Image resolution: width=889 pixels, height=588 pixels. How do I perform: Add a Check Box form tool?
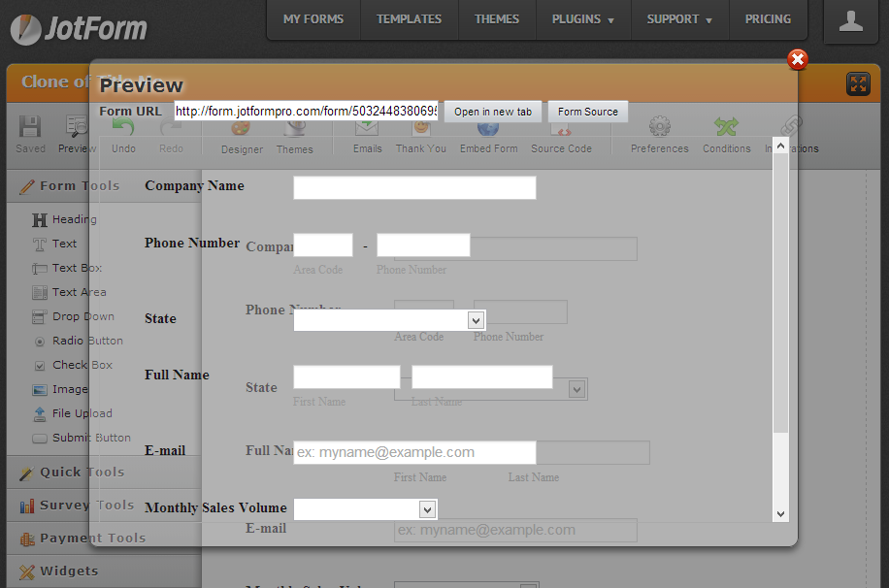(73, 366)
